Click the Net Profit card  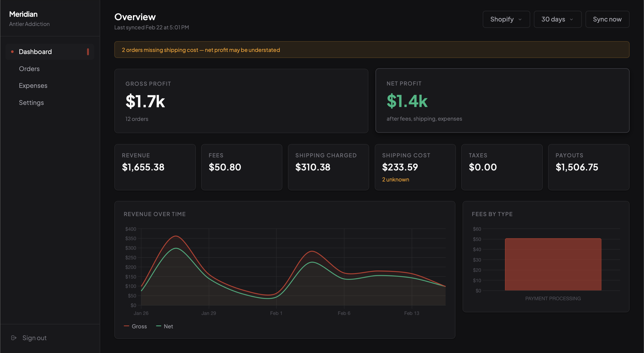(x=502, y=101)
